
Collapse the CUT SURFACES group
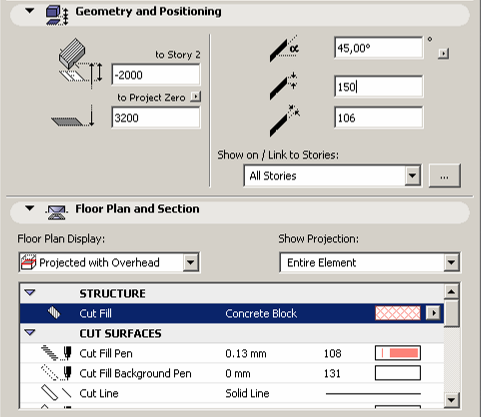[x=30, y=333]
